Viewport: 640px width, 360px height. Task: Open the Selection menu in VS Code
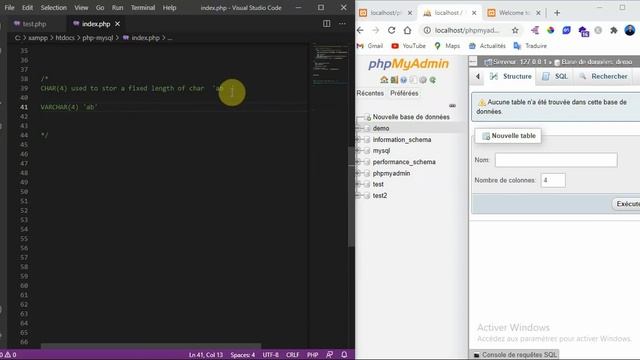53,8
